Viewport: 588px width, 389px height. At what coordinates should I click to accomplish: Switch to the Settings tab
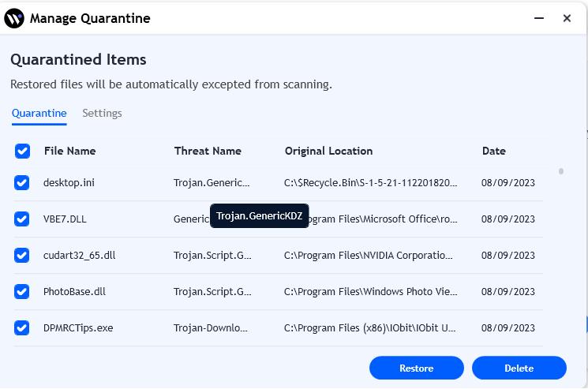[x=102, y=113]
